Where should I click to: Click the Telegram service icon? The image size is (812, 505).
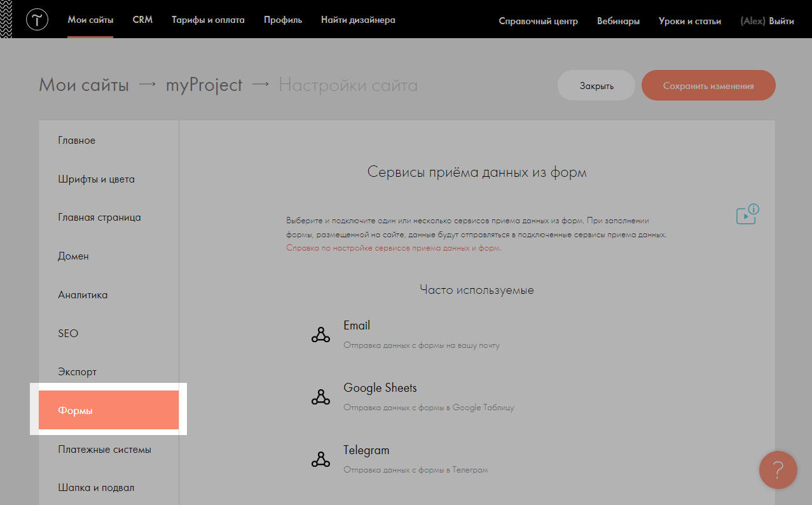pyautogui.click(x=320, y=459)
